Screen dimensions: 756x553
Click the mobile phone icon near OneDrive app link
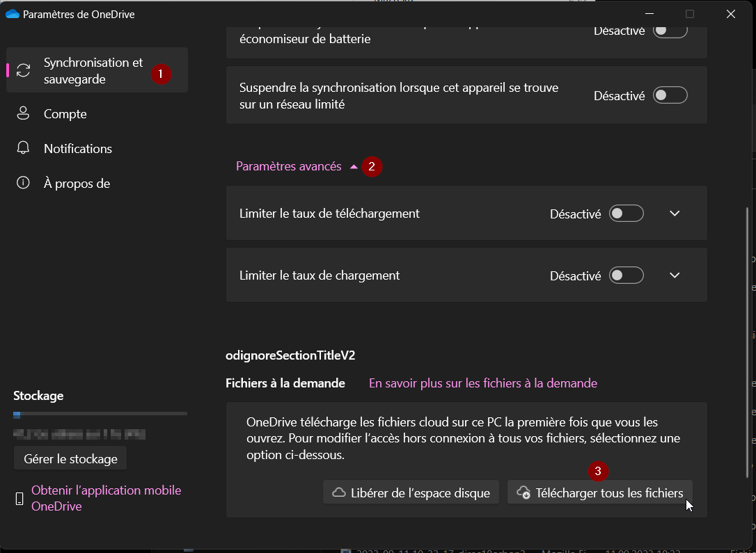pos(19,499)
